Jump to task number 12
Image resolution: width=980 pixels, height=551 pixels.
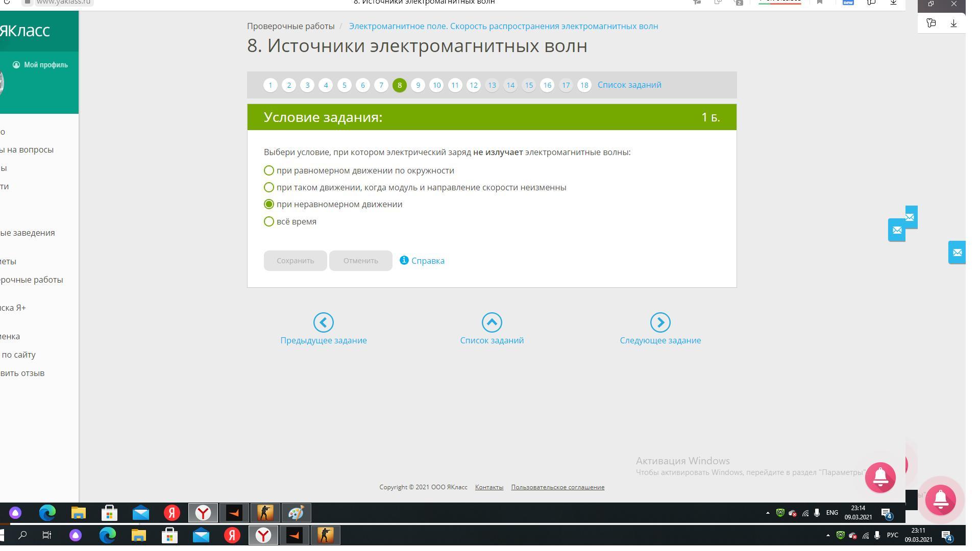473,85
